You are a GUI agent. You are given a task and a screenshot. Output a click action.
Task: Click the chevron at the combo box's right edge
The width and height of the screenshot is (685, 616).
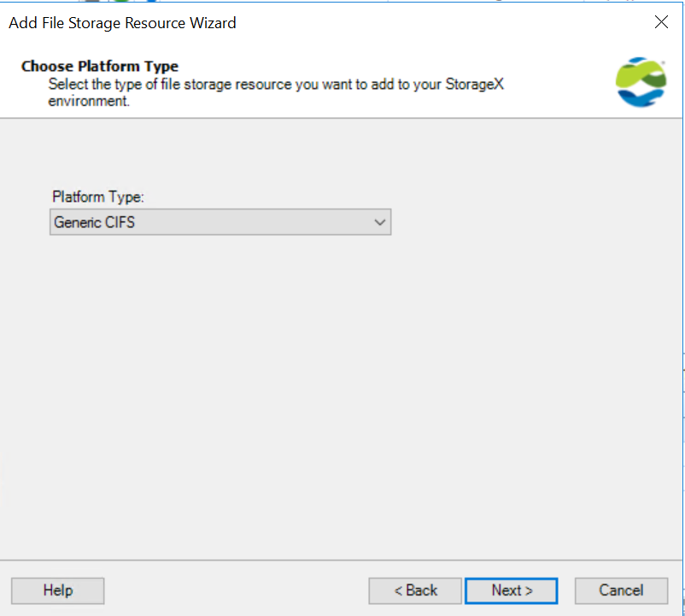379,222
